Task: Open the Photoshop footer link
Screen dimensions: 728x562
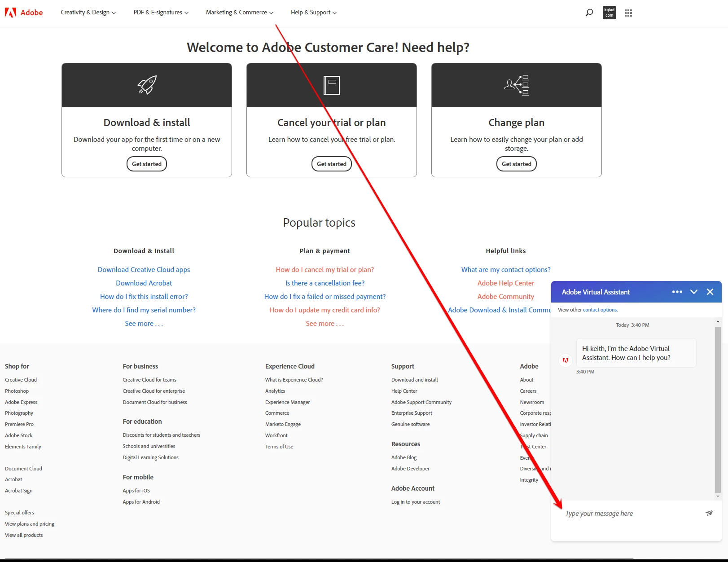Action: [x=17, y=391]
